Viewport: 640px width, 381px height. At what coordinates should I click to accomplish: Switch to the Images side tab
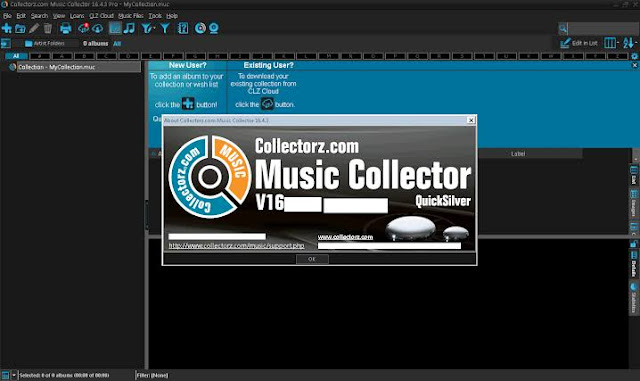click(x=634, y=204)
